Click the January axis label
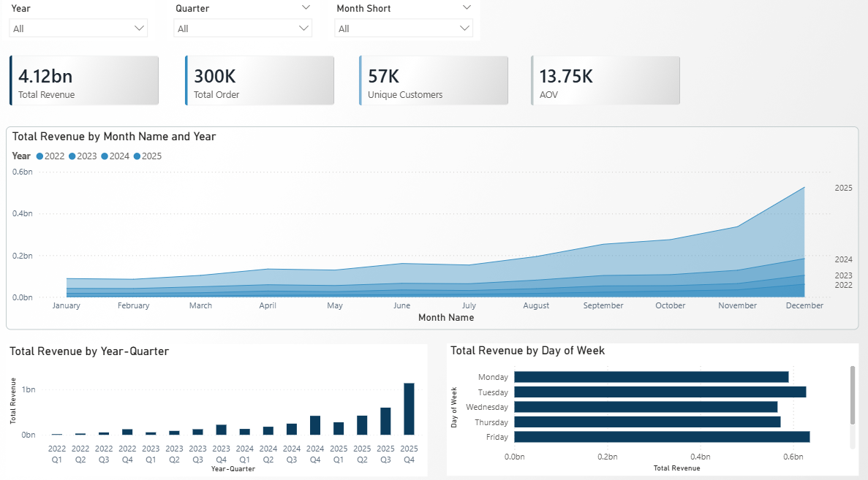This screenshot has height=480, width=868. pyautogui.click(x=66, y=305)
